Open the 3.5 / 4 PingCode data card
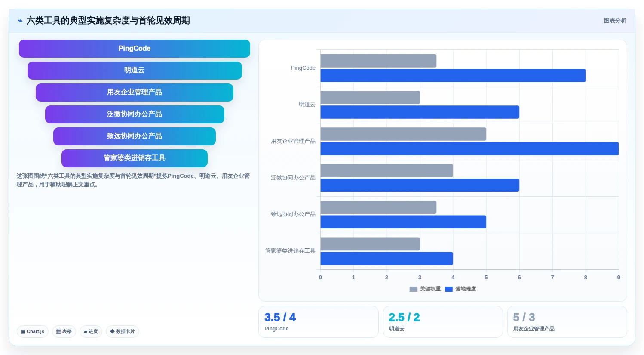This screenshot has width=644, height=355. click(x=319, y=322)
